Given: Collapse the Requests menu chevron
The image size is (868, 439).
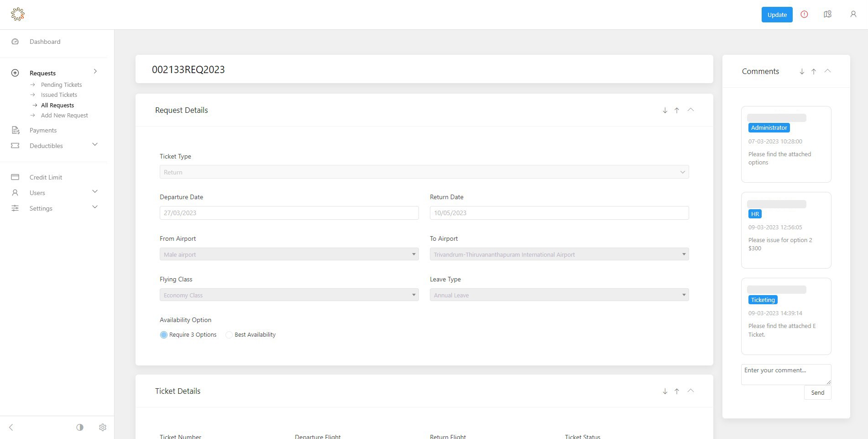Looking at the screenshot, I should pyautogui.click(x=95, y=71).
